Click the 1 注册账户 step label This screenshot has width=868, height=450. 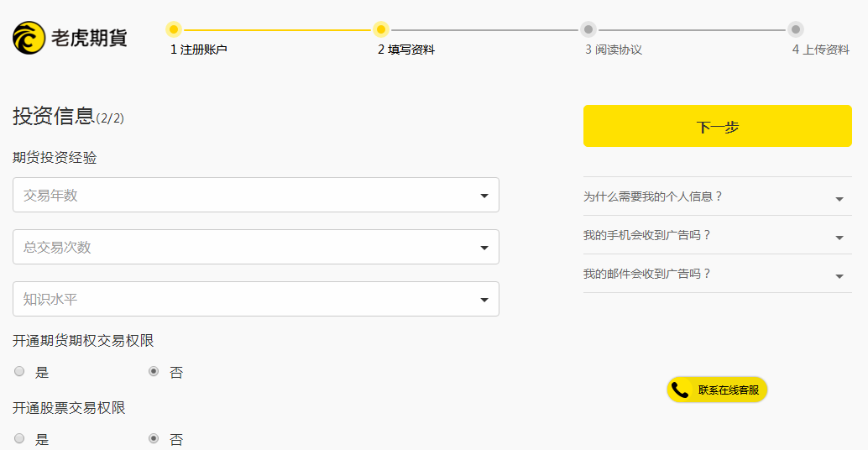pos(199,50)
